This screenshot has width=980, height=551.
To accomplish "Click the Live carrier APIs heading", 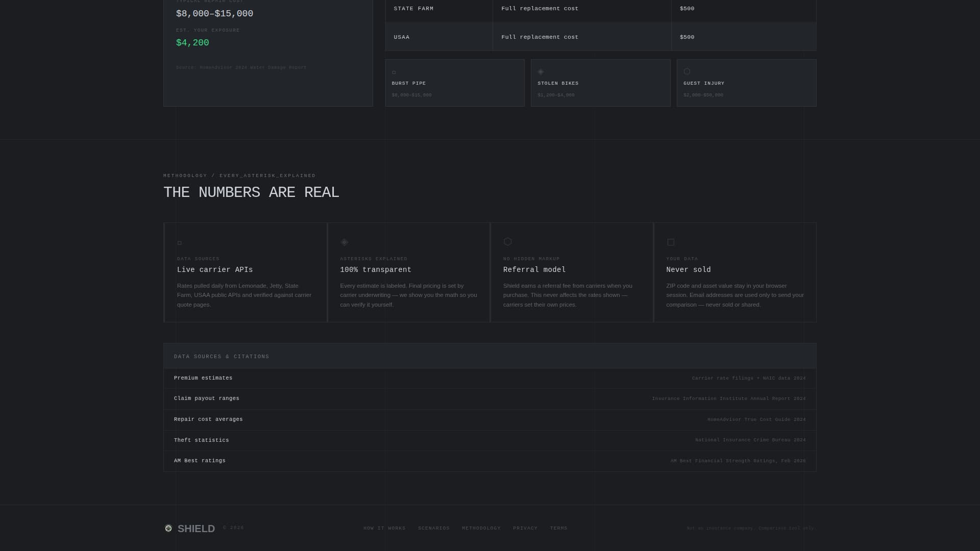I will coord(215,270).
